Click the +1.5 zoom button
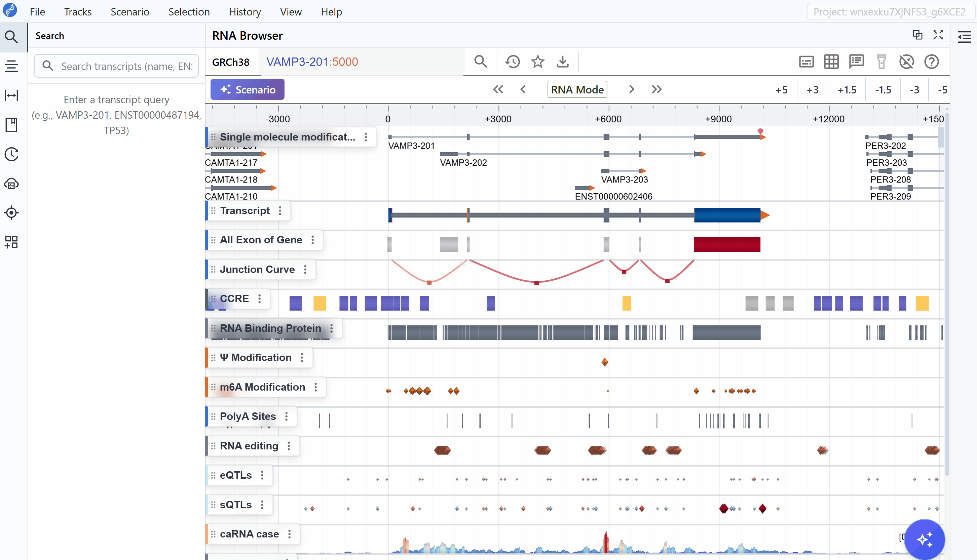Viewport: 977px width, 560px height. (x=847, y=90)
